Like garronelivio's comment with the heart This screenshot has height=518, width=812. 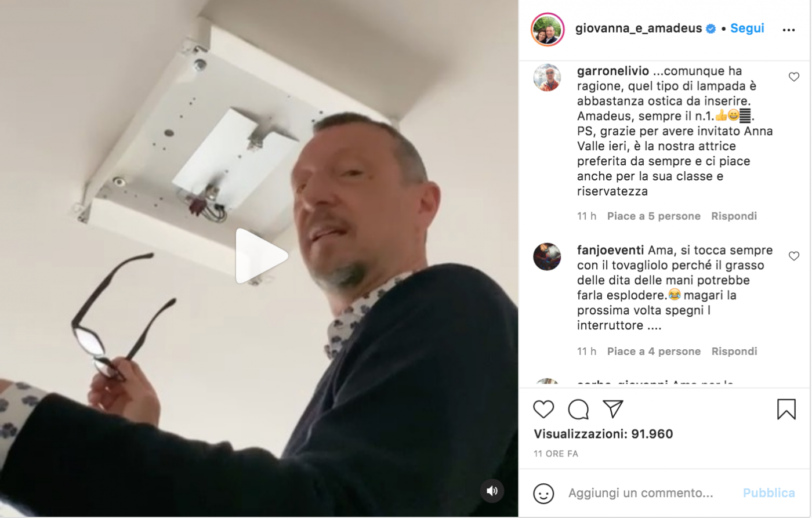coord(794,77)
